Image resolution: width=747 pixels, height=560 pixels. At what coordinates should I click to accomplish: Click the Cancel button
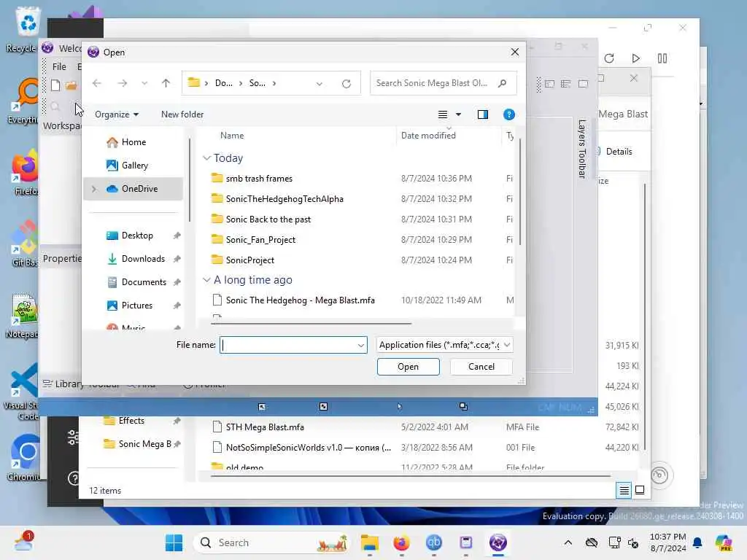481,367
